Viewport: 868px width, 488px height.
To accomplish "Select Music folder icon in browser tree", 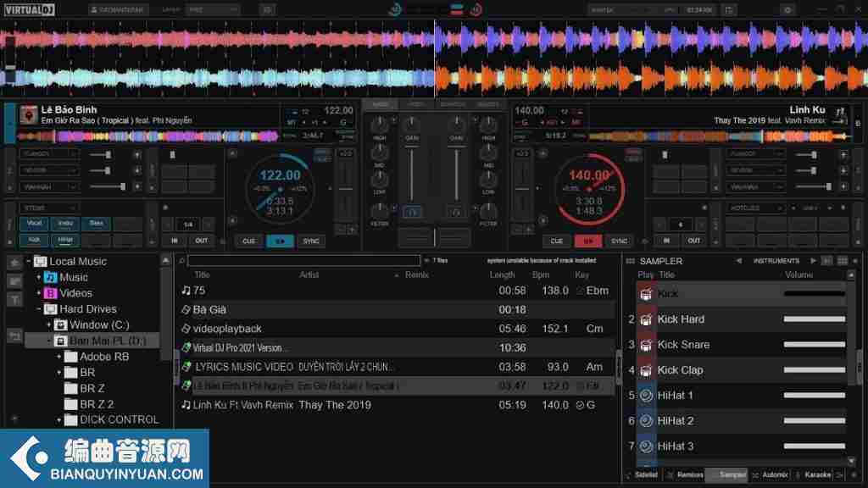I will click(50, 277).
